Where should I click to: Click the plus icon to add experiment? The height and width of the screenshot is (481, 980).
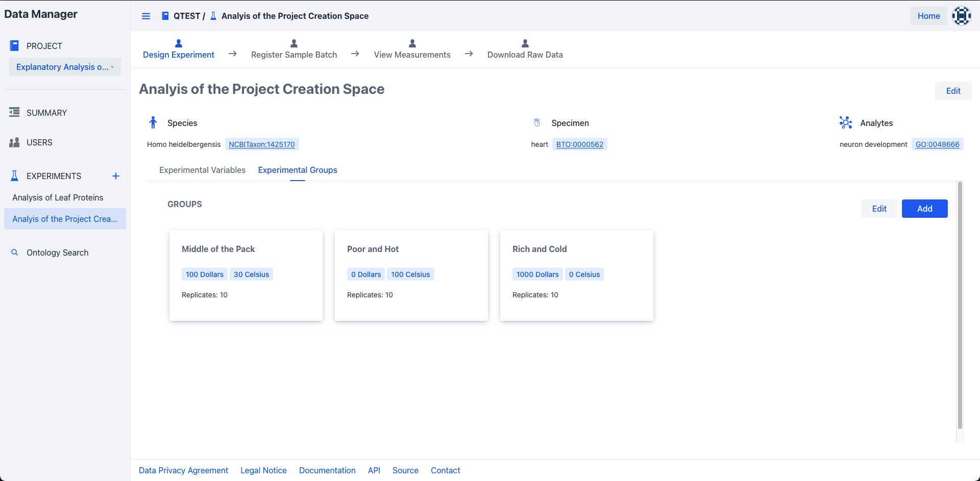pos(116,176)
